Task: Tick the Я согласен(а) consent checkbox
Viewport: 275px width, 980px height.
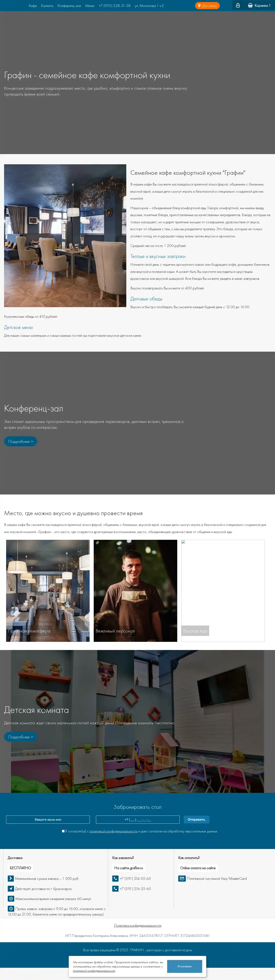Action: (63, 831)
